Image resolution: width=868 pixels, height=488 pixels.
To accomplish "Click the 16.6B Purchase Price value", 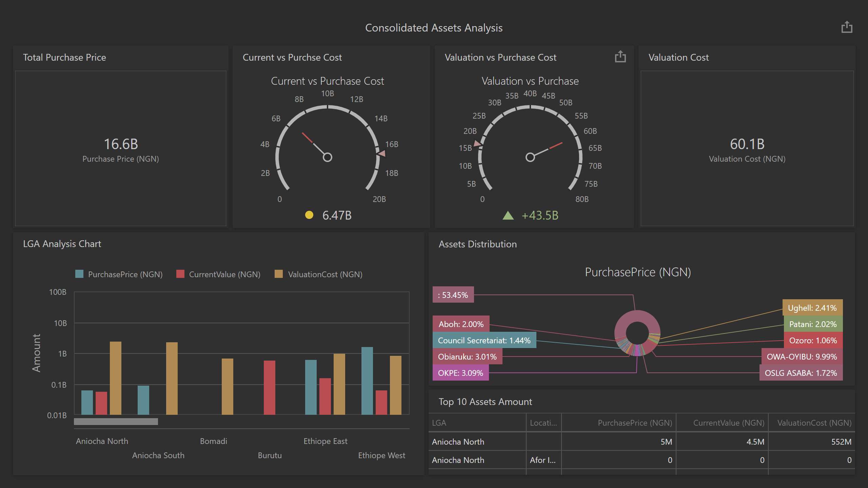I will (121, 144).
